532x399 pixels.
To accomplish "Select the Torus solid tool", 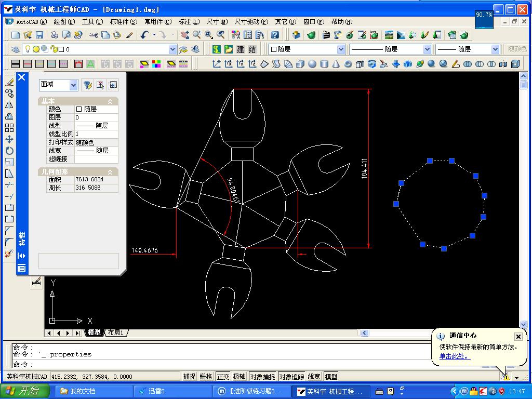I will [348, 64].
